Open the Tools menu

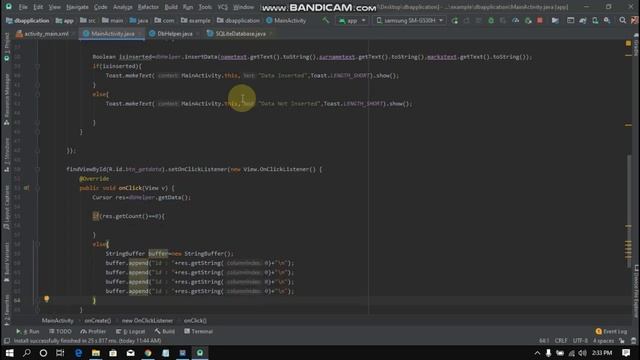click(205, 7)
